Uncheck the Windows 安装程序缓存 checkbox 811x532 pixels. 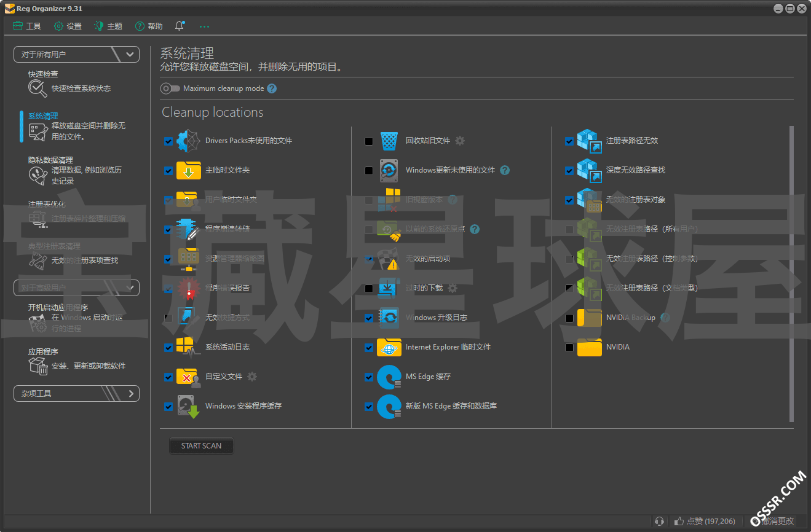[168, 407]
